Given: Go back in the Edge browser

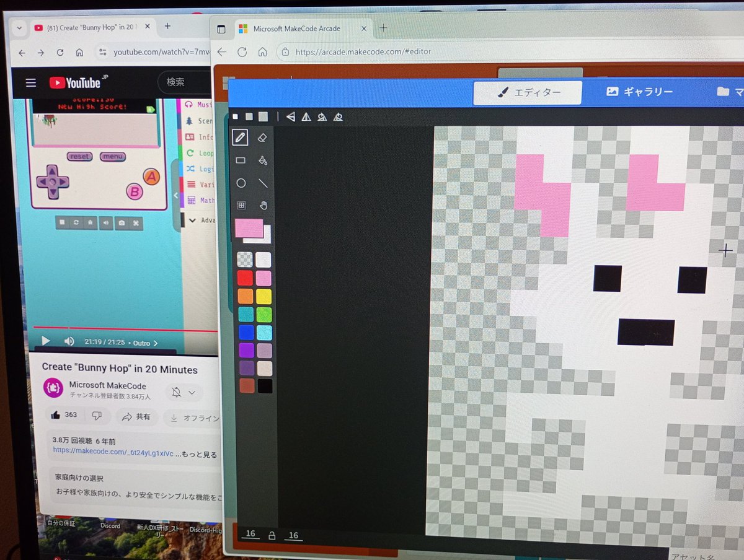Looking at the screenshot, I should 222,52.
